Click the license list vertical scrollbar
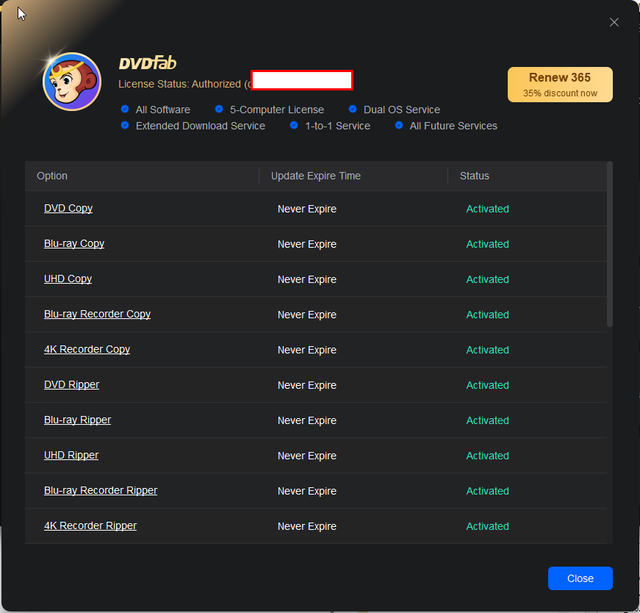Screen dimensions: 640x613 (x=610, y=244)
